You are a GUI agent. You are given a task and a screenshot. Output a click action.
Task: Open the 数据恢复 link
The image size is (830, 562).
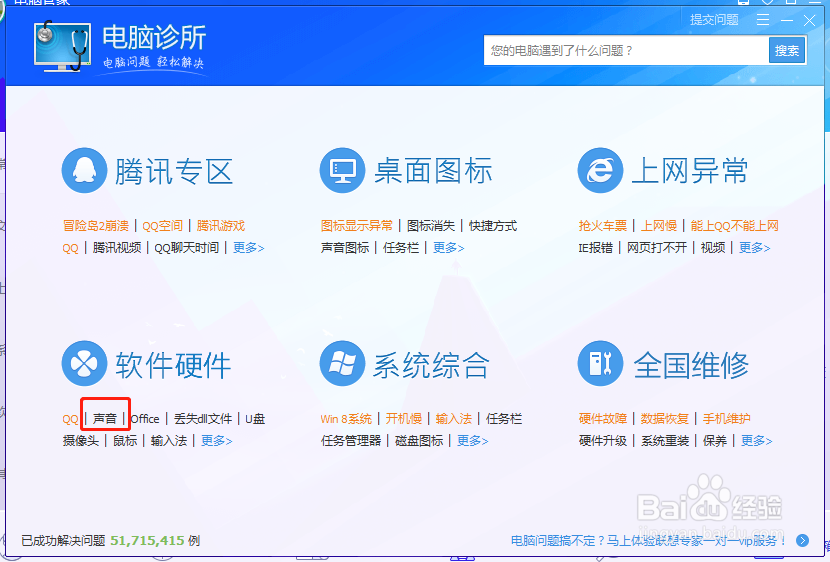pos(664,419)
